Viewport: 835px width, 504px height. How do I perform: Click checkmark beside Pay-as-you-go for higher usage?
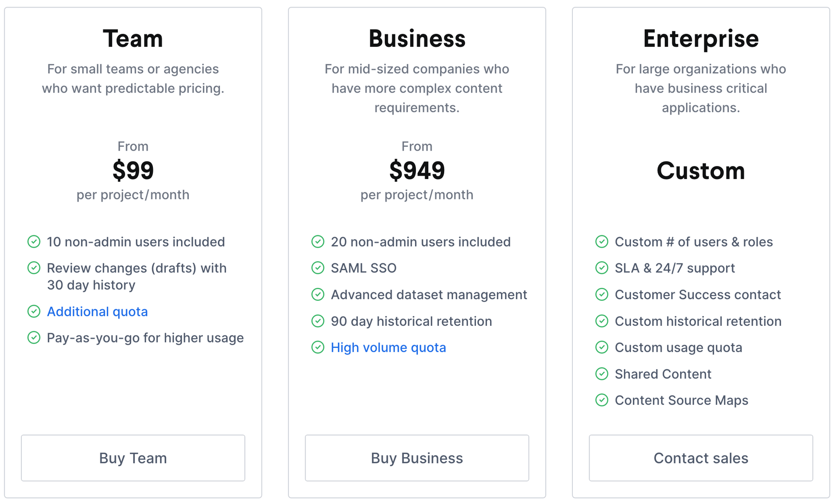click(x=34, y=338)
